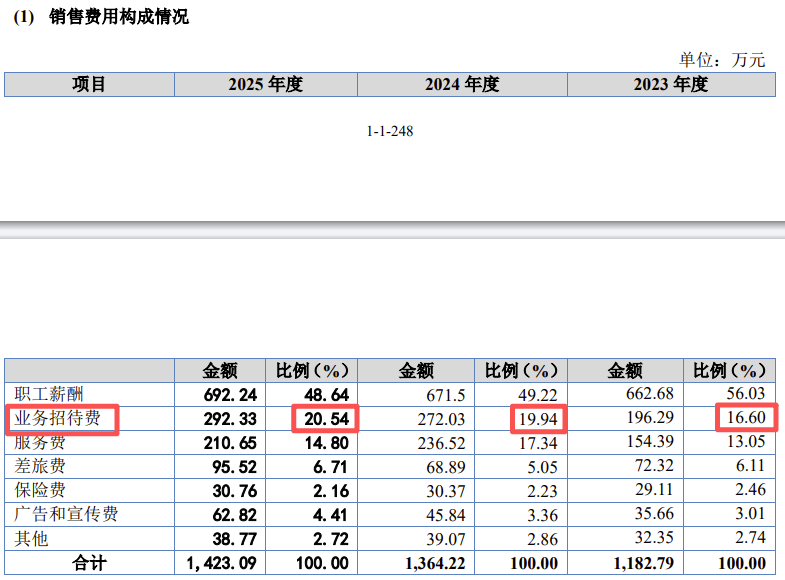This screenshot has width=785, height=580.
Task: Select the value 210.65
Action: coord(230,443)
